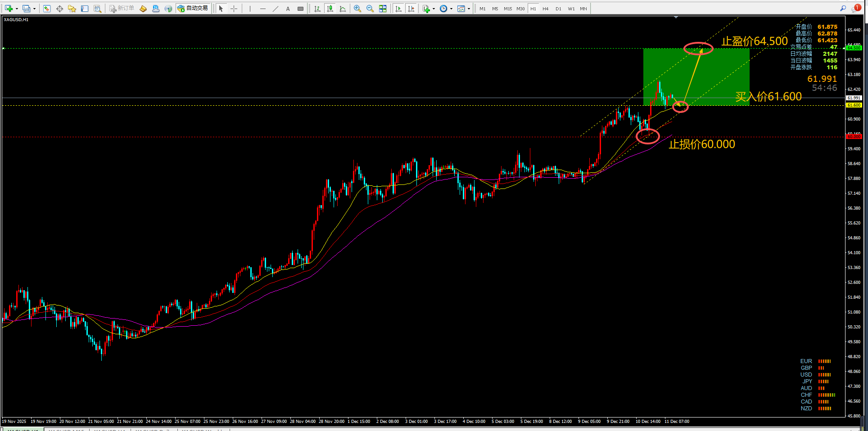The width and height of the screenshot is (868, 431).
Task: Toggle candlestick chart display mode
Action: pyautogui.click(x=330, y=9)
